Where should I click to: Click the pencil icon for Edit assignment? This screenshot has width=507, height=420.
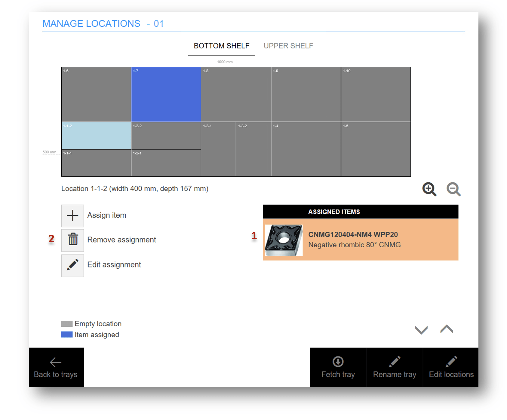click(72, 265)
